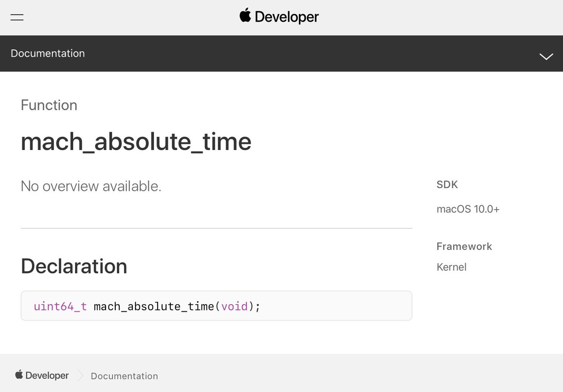The image size is (563, 392).
Task: Click the 'Function' type label
Action: (x=49, y=105)
